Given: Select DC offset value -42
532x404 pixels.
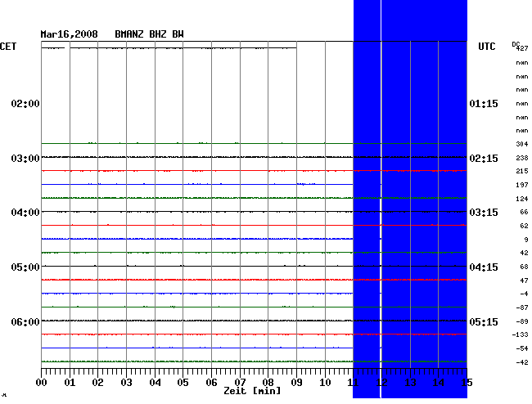Looking at the screenshot, I should (x=522, y=362).
